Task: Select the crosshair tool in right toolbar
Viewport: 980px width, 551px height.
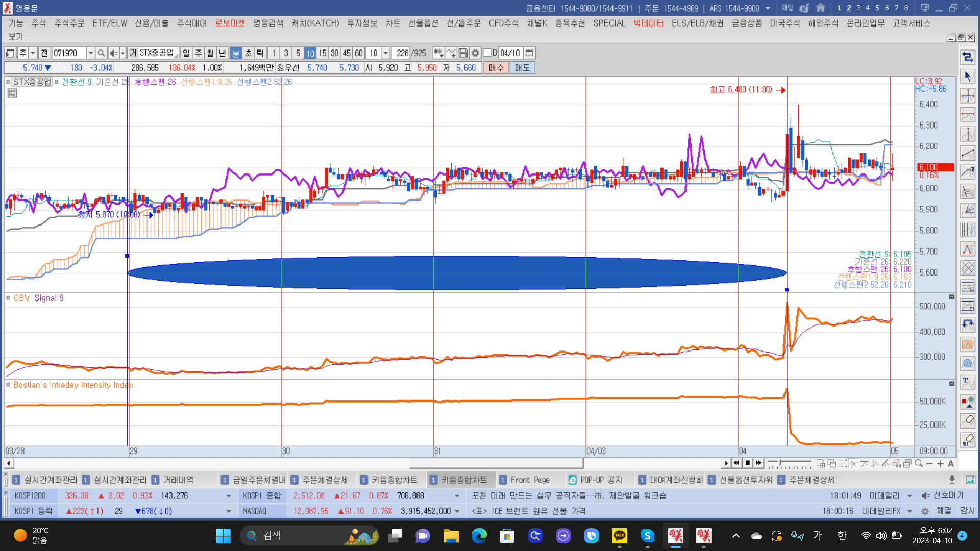Action: tap(967, 96)
